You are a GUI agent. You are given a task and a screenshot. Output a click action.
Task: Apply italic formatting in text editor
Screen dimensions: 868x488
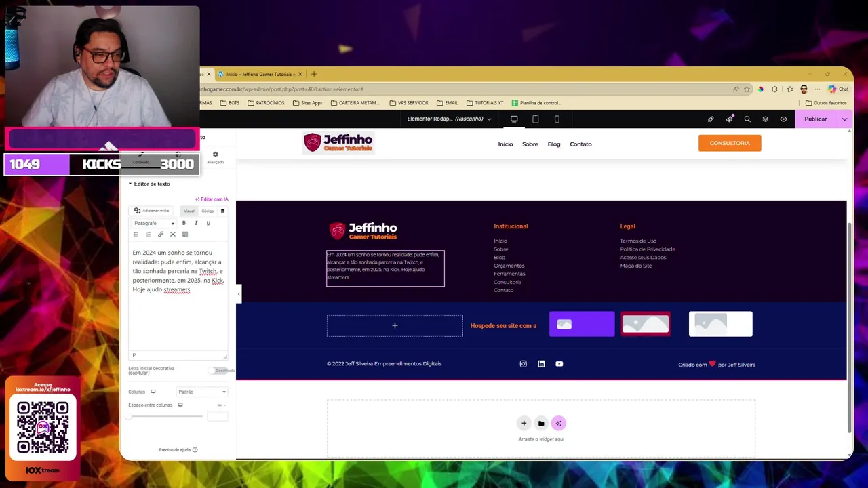196,223
